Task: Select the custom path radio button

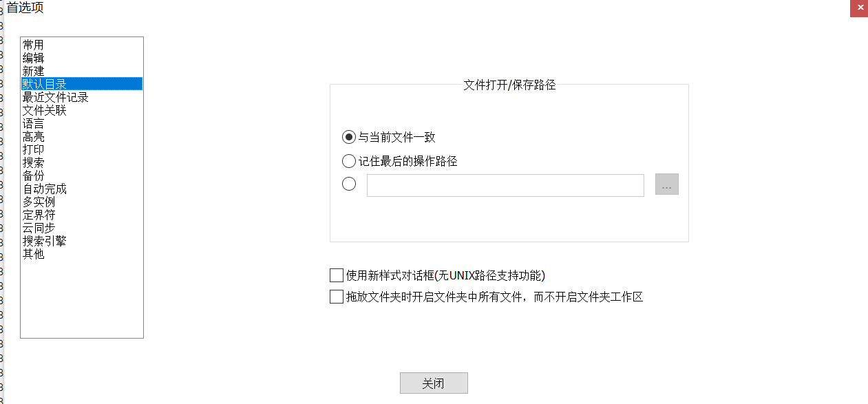Action: tap(349, 184)
